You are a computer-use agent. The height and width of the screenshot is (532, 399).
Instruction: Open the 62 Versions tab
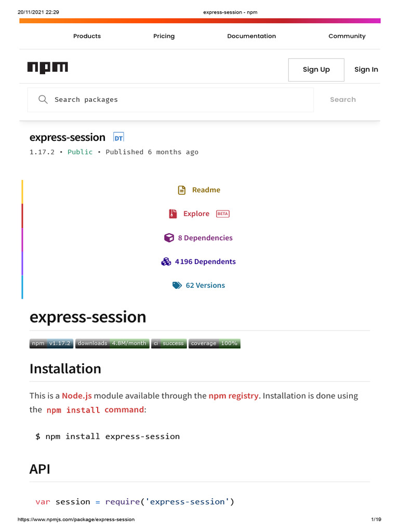[205, 285]
